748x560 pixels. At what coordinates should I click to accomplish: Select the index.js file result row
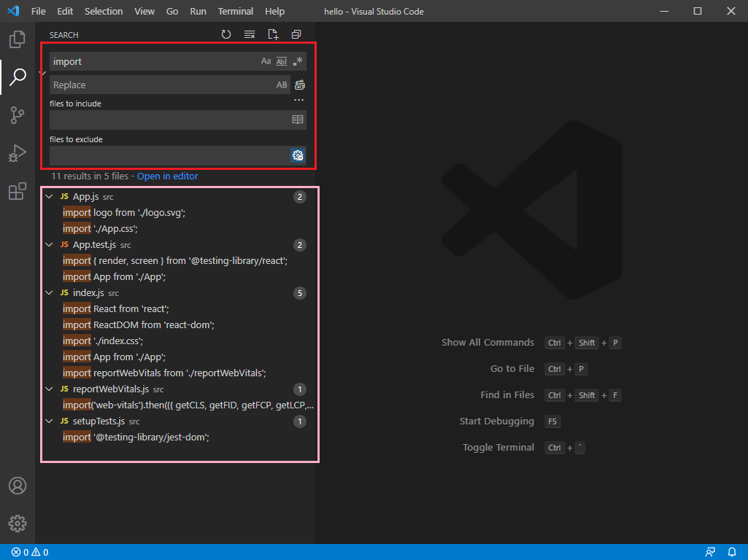point(177,292)
